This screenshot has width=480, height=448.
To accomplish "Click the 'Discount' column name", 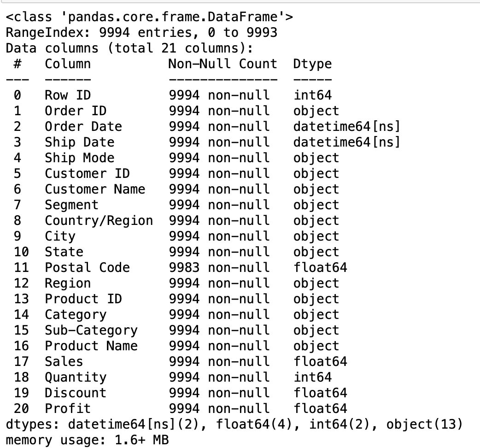I will (76, 393).
